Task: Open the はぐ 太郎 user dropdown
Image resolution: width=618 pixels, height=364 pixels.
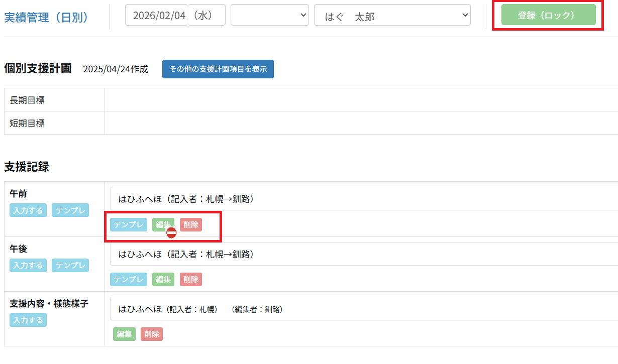Action: pos(392,16)
